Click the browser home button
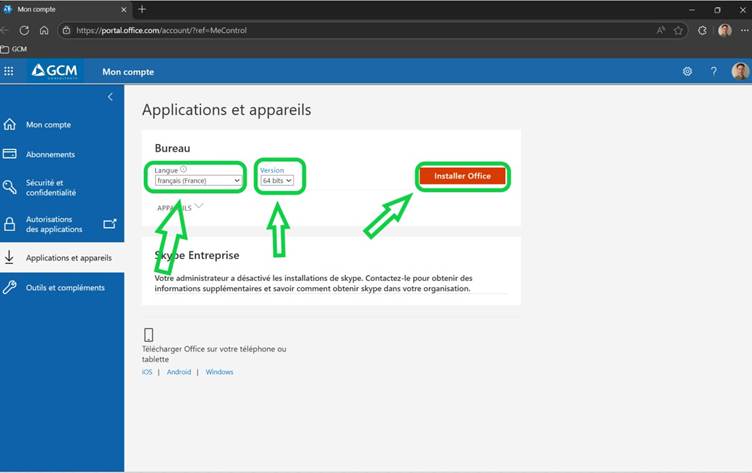The width and height of the screenshot is (752, 473). point(44,30)
